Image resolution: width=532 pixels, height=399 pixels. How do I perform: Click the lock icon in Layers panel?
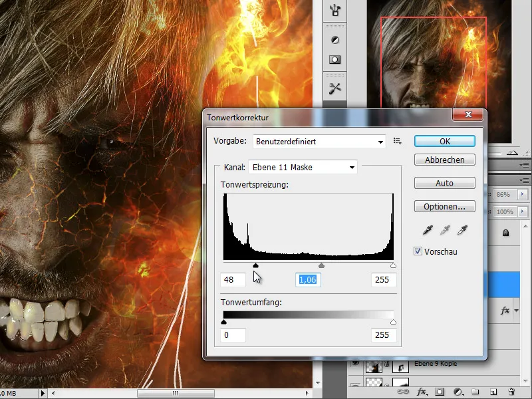(x=505, y=233)
